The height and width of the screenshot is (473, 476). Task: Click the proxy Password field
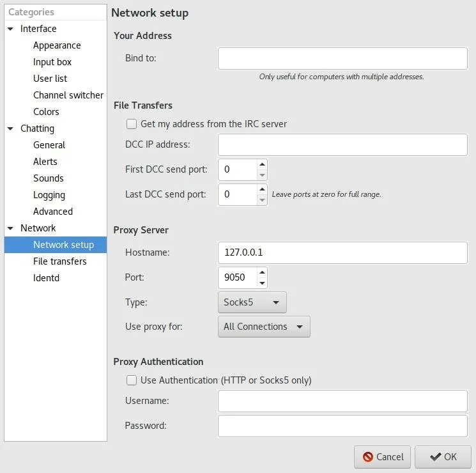click(x=342, y=426)
